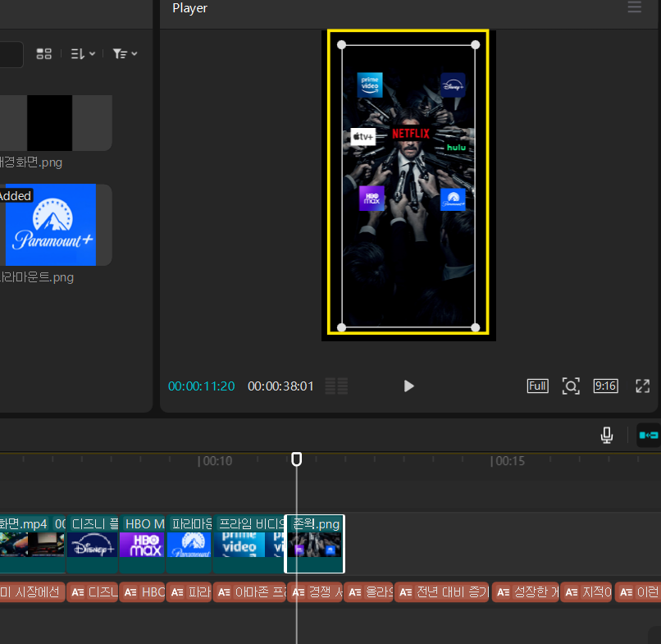
Task: Select the 존윅.png clip in timeline
Action: (315, 544)
